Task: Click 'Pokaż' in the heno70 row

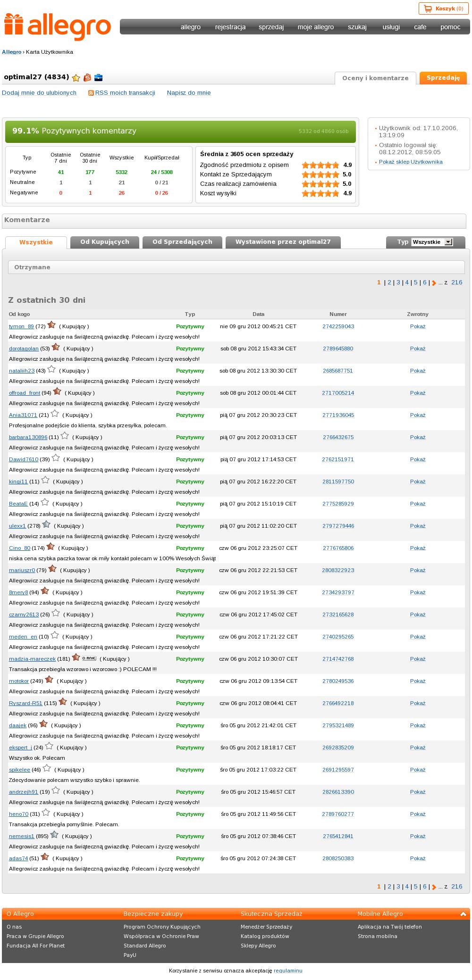Action: pos(418,814)
